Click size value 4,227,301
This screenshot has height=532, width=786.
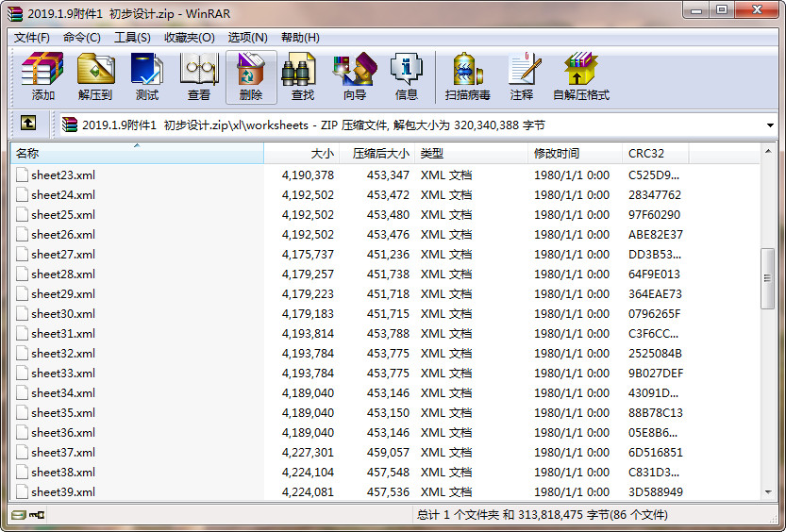coord(308,453)
